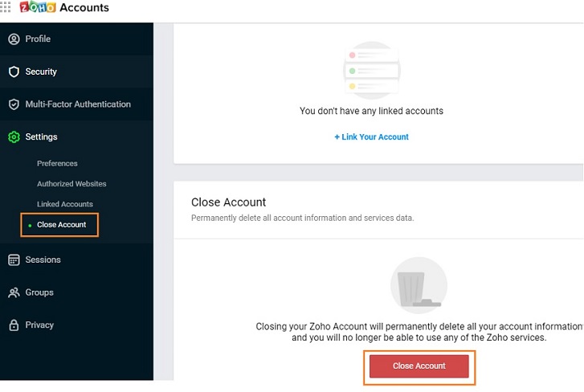Collapse the Settings sidebar section
The height and width of the screenshot is (392, 584).
click(42, 137)
